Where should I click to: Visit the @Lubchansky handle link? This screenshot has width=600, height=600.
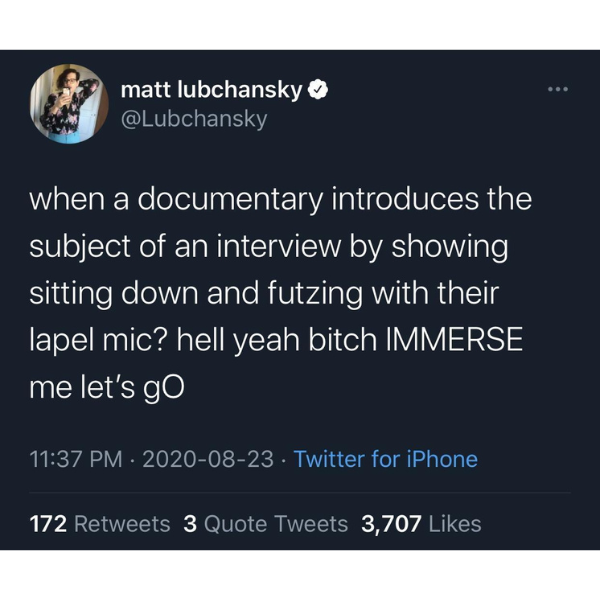point(194,119)
